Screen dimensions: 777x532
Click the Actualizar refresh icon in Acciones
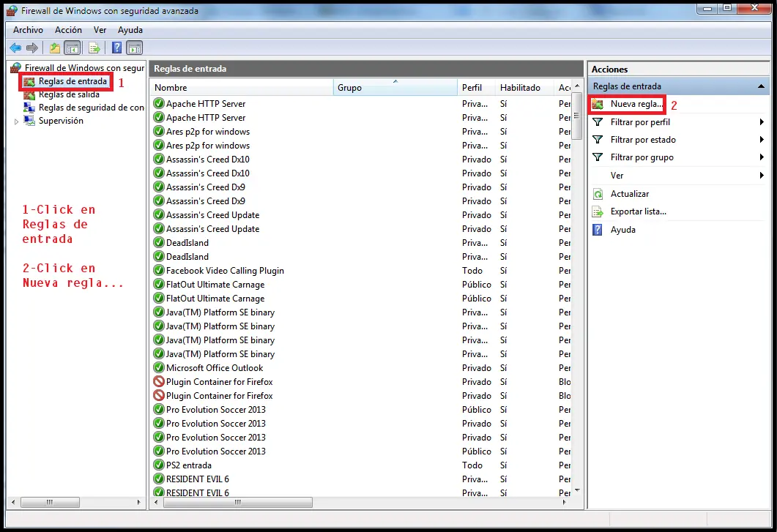(x=598, y=194)
